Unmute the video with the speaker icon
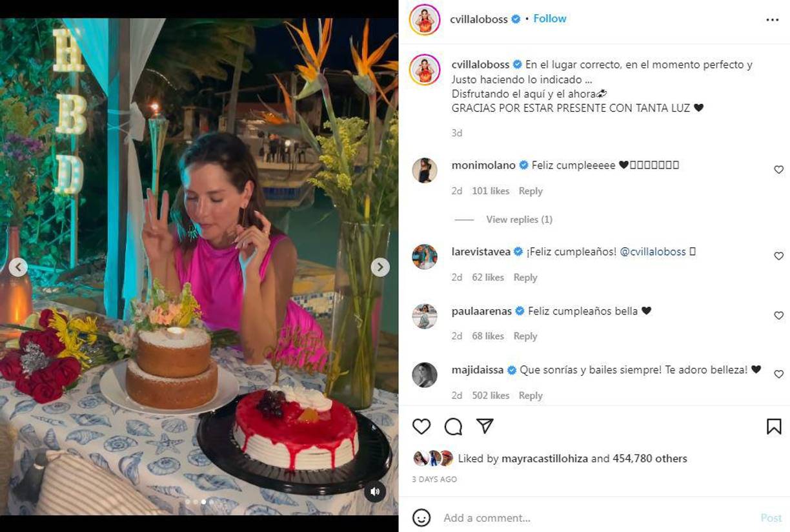790x532 pixels. pos(374,491)
